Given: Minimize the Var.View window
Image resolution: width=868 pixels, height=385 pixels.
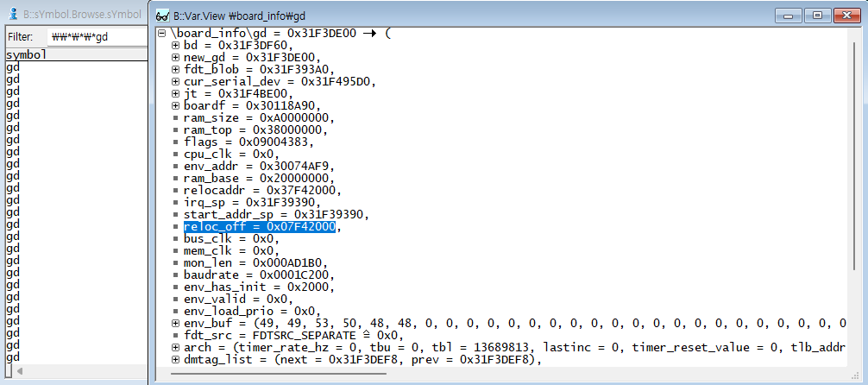Looking at the screenshot, I should pos(789,15).
